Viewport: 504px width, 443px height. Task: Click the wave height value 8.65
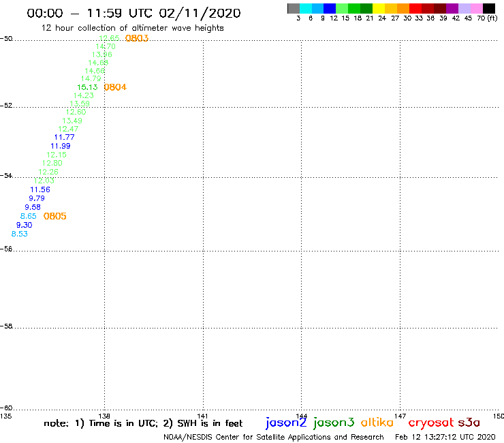coord(29,216)
